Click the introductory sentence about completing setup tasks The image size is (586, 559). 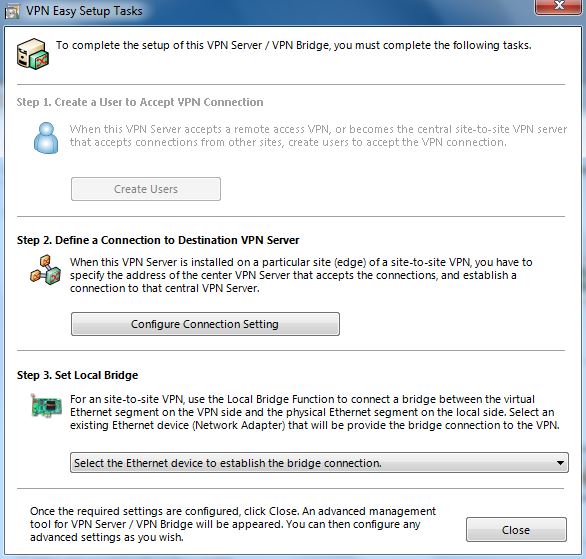click(x=293, y=45)
